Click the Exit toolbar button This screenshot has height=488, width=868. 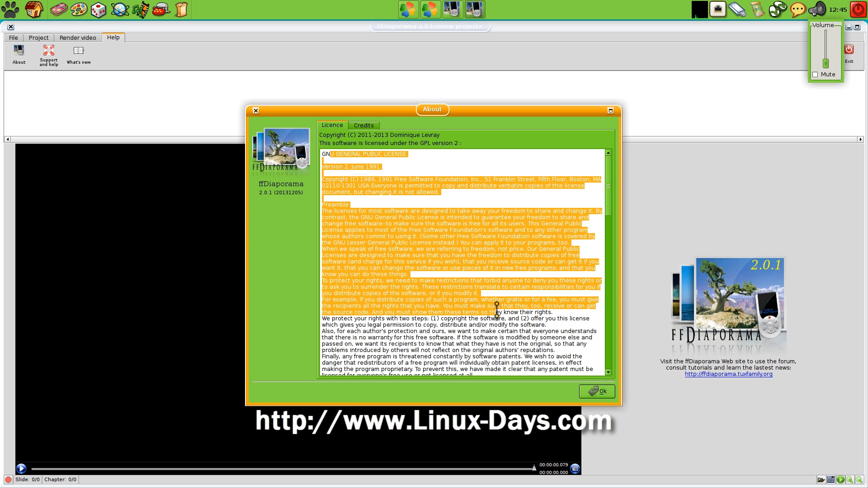pos(849,54)
